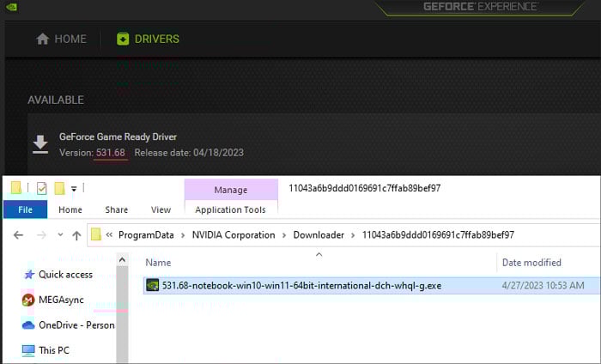This screenshot has width=601, height=364.
Task: Open the DRIVERS tab in GeForce Experience
Action: pos(148,39)
